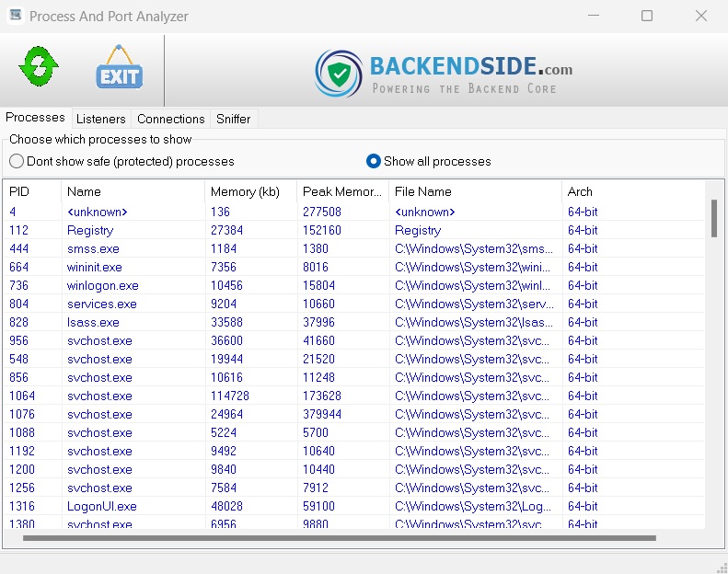Switch to the Listeners tab
This screenshot has width=728, height=574.
[x=100, y=119]
